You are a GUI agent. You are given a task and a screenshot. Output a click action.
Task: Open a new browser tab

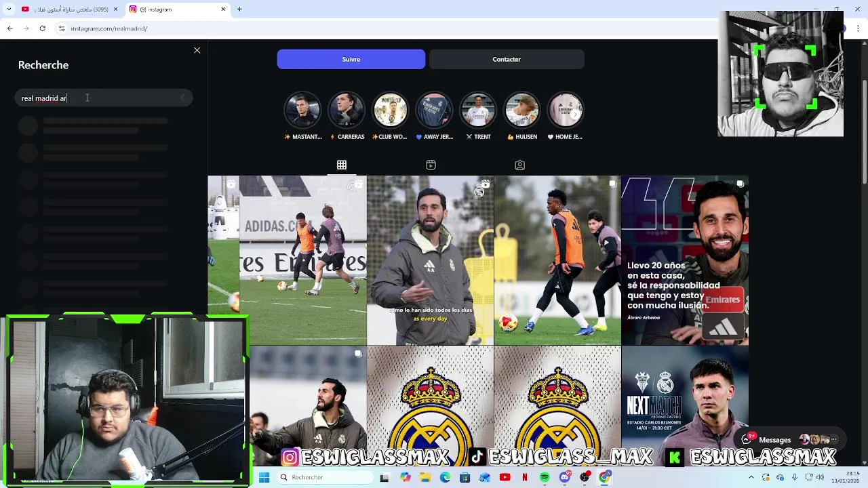[239, 9]
